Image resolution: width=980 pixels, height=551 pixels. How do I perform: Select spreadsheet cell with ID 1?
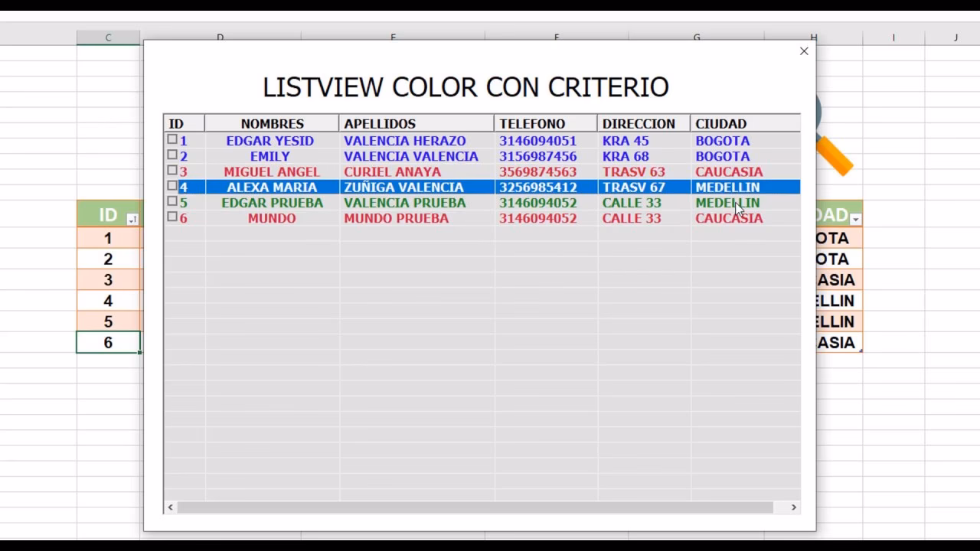108,238
